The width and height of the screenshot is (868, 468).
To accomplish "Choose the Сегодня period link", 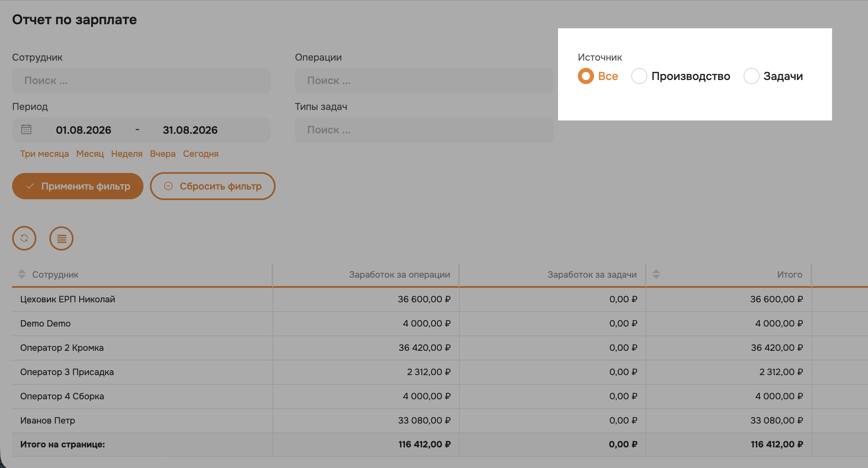I will click(201, 154).
